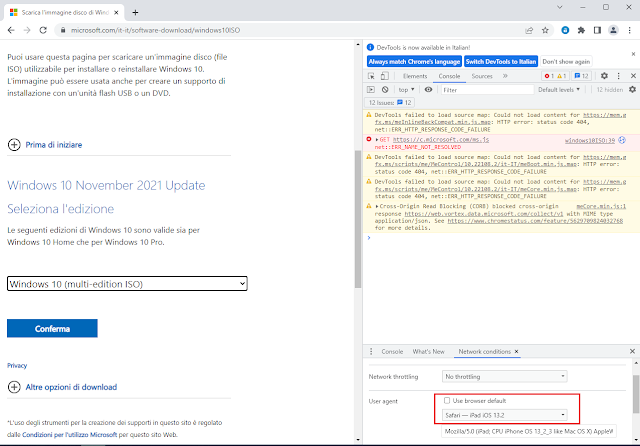Close the Microsoft download browser tab
Screen dimensions: 640x446
point(116,13)
